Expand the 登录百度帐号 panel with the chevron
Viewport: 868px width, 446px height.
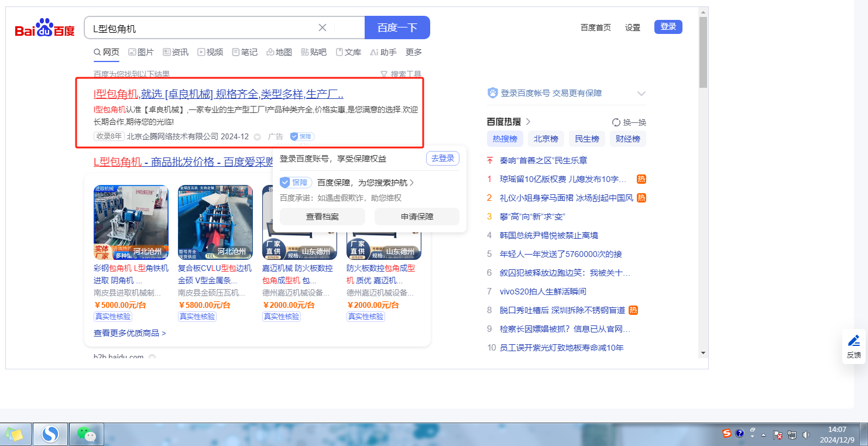(x=641, y=94)
